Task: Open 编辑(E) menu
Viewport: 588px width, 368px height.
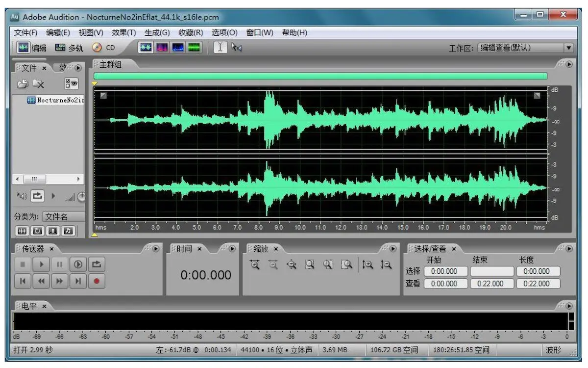Action: tap(58, 32)
